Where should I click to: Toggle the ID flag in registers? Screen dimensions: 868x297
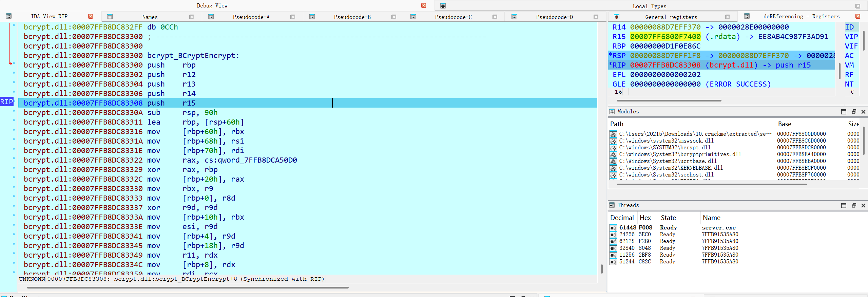[849, 27]
